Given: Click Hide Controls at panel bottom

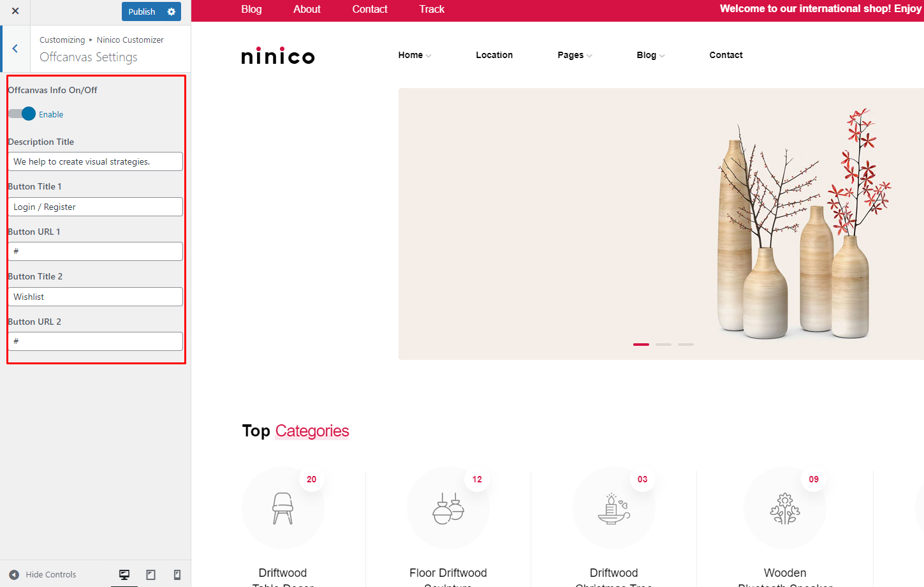Looking at the screenshot, I should point(43,574).
